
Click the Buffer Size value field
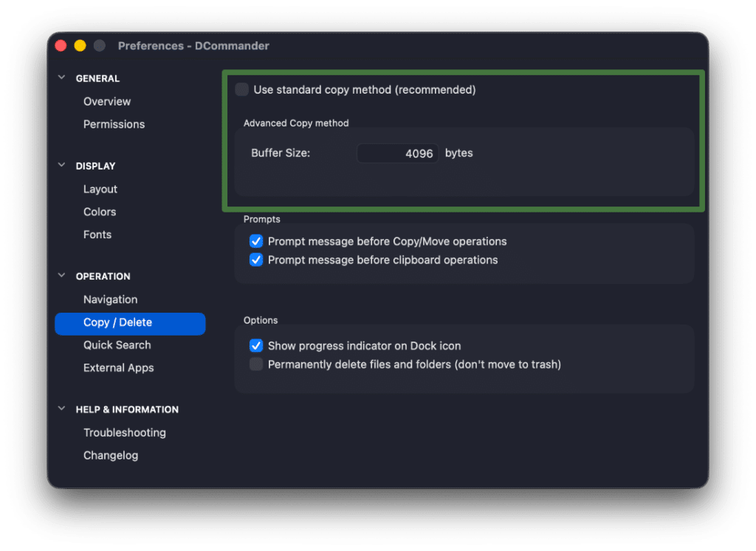click(x=397, y=153)
